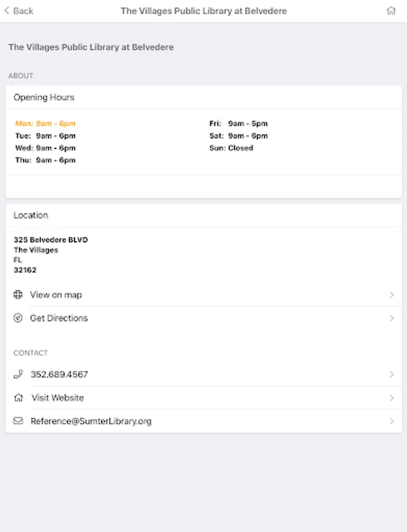Tap the highlighted Monday 9am - 6pm hours
This screenshot has height=532, width=407.
pyautogui.click(x=45, y=124)
